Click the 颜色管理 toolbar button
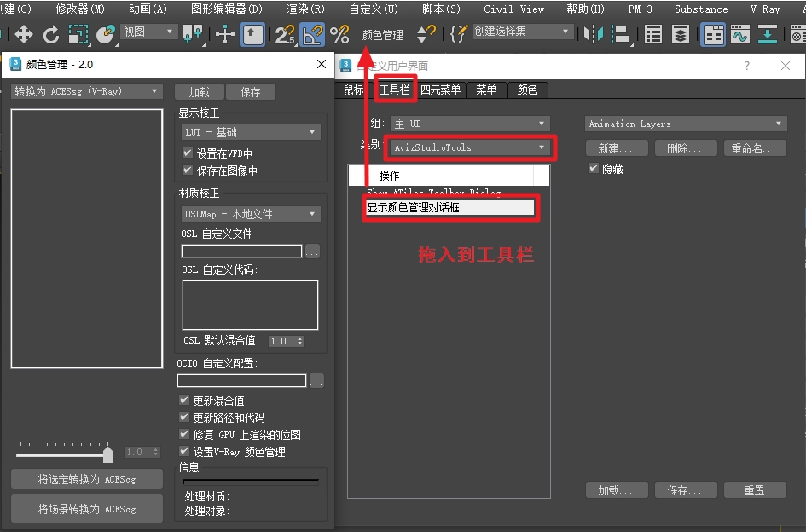Screen dimensions: 806x532 click(382, 35)
